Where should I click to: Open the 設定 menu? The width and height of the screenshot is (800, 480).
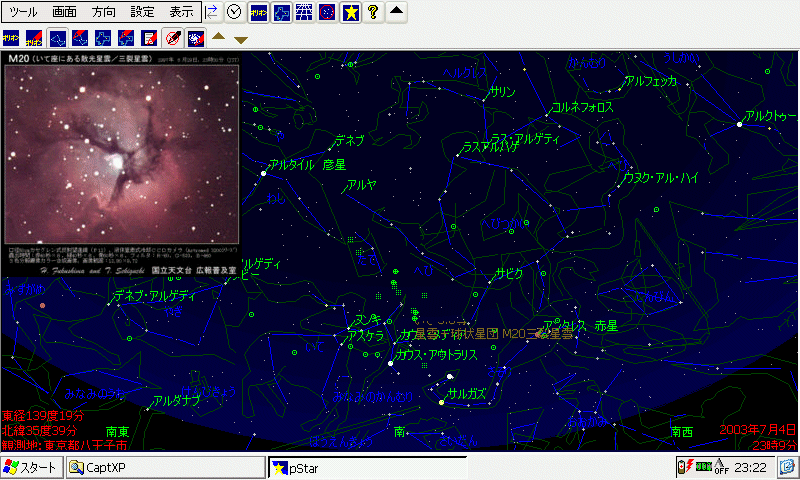[142, 13]
